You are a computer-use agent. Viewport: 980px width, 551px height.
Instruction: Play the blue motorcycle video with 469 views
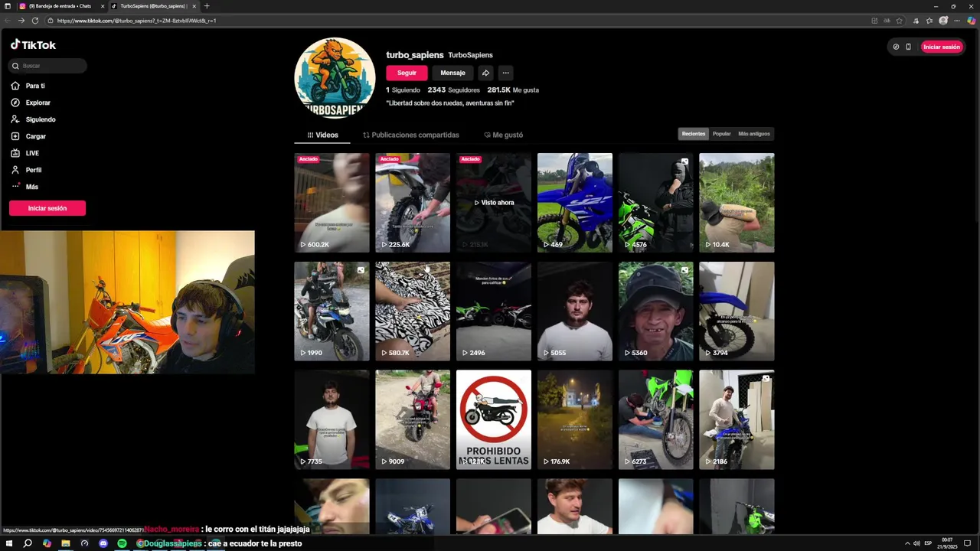coord(575,203)
